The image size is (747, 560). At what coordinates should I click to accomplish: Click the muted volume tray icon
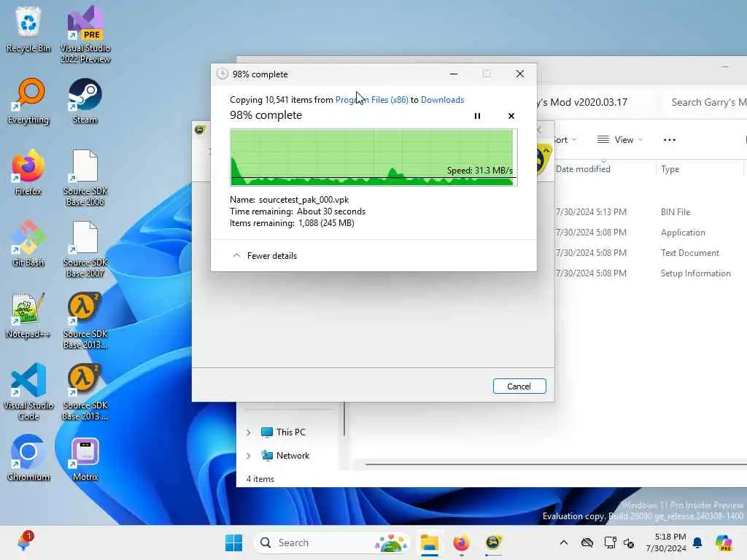[630, 542]
